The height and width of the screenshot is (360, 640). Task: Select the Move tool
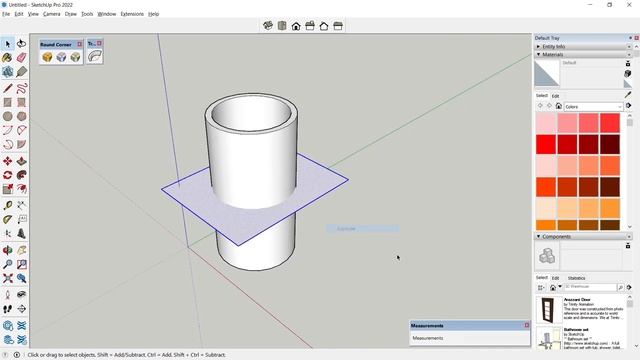[x=8, y=161]
